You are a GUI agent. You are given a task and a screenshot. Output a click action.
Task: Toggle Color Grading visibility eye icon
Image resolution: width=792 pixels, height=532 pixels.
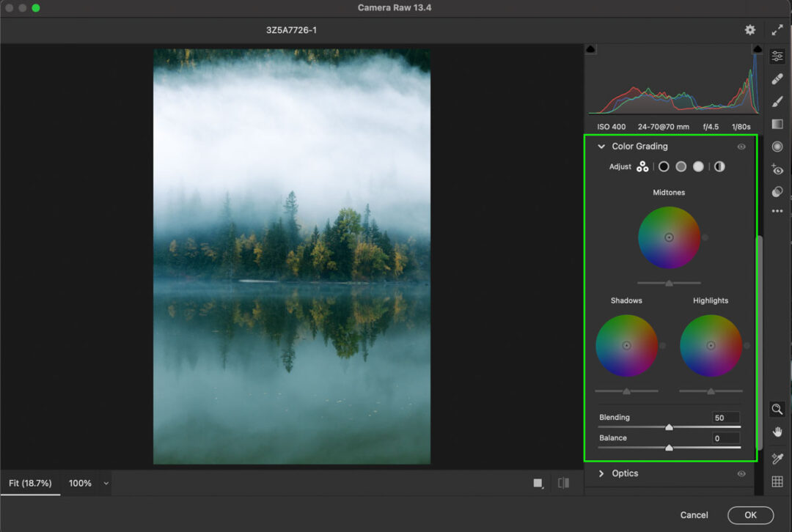click(741, 147)
